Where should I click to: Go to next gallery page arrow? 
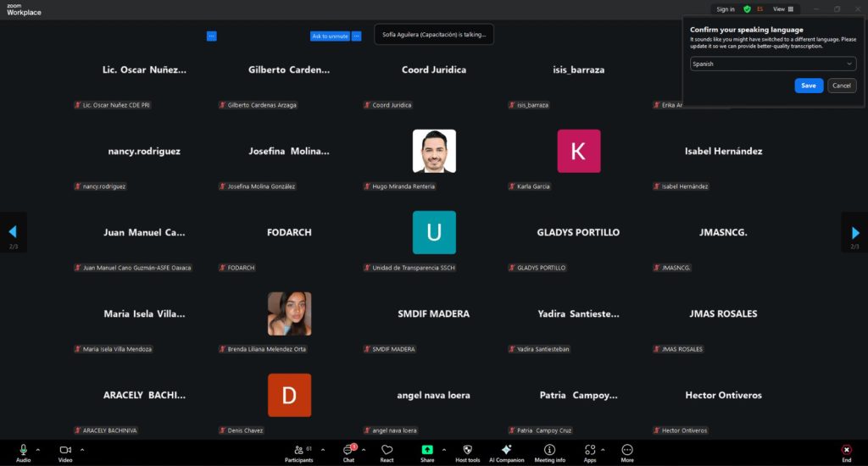pyautogui.click(x=855, y=232)
